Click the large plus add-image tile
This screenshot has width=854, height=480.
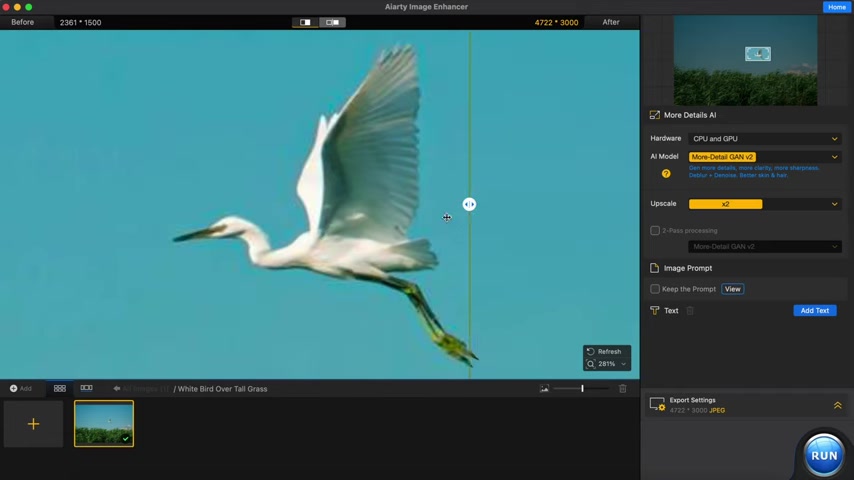[x=33, y=424]
